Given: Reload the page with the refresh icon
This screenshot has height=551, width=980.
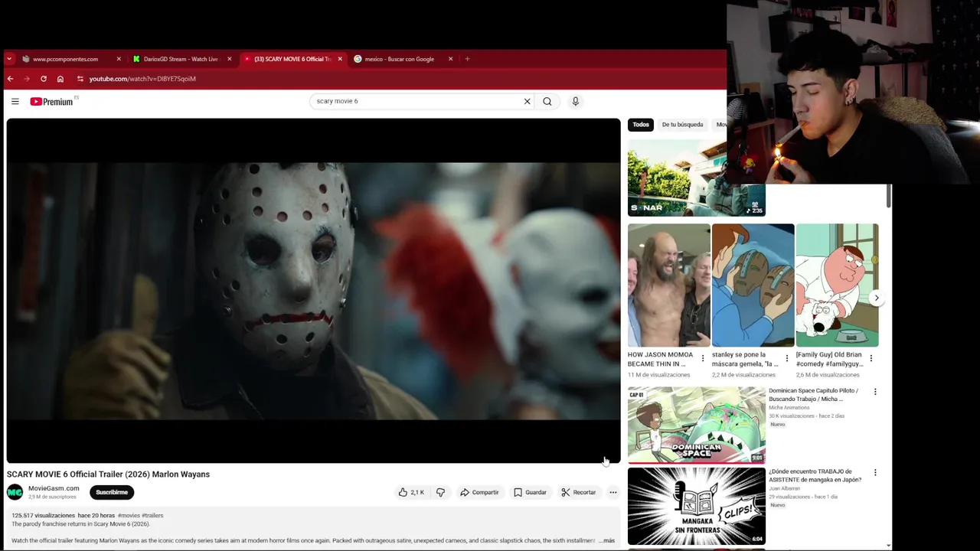Looking at the screenshot, I should [x=44, y=79].
